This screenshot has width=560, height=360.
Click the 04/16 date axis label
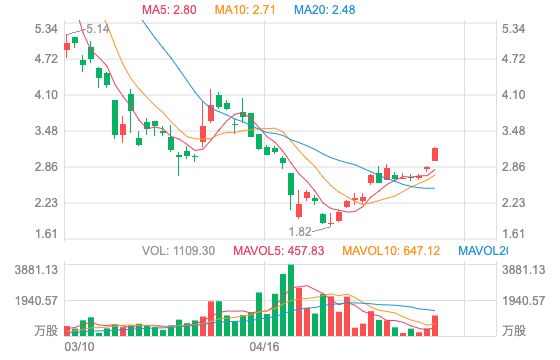(264, 346)
